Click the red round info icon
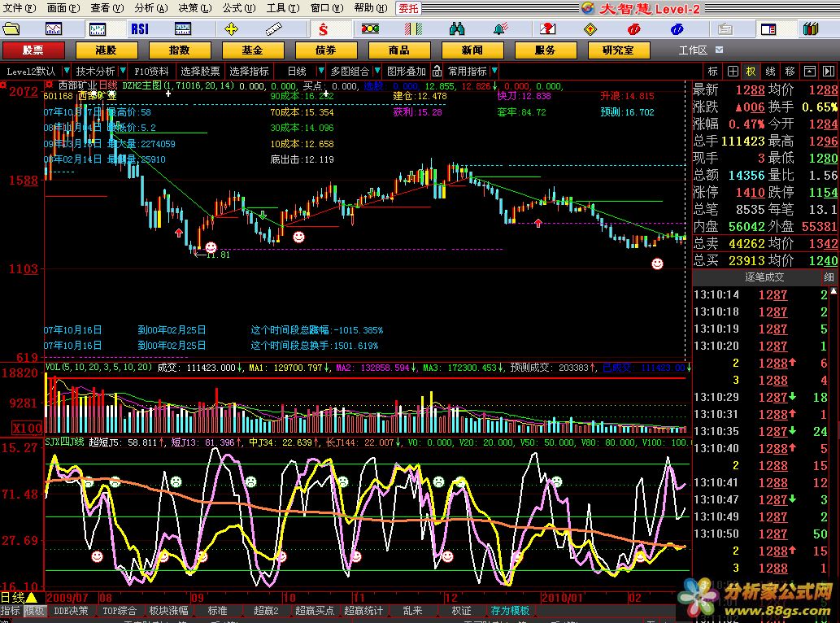 [x=633, y=29]
